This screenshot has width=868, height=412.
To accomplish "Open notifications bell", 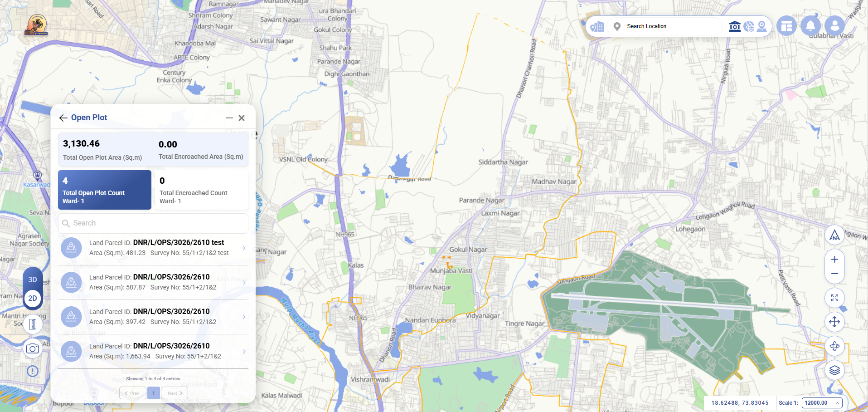I will [810, 26].
